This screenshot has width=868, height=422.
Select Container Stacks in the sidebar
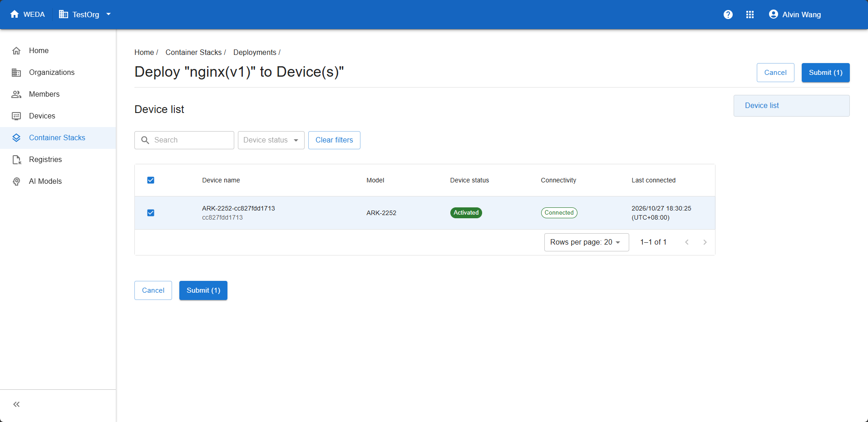58,138
